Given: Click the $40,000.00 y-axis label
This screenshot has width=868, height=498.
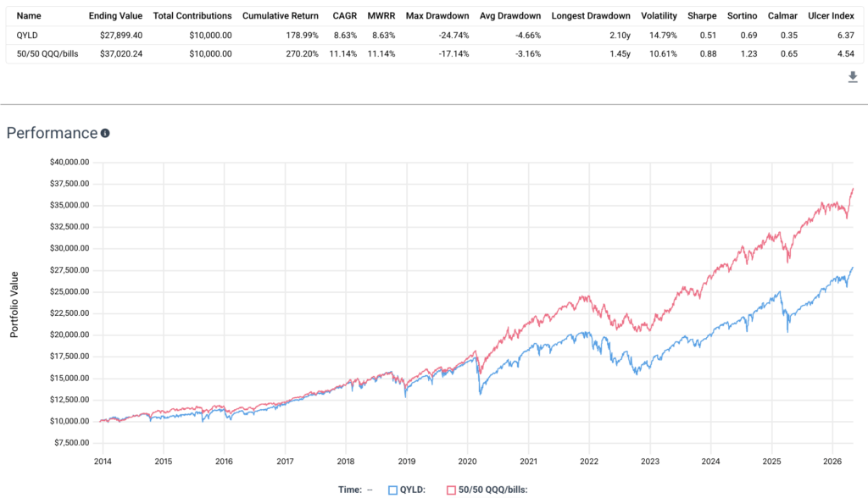Looking at the screenshot, I should tap(70, 162).
